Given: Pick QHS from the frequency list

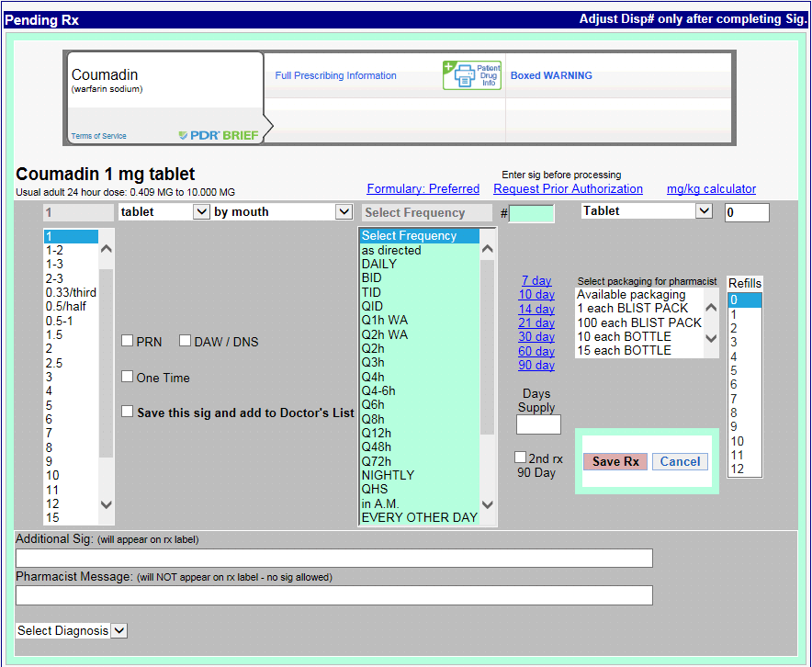Looking at the screenshot, I should (420, 490).
